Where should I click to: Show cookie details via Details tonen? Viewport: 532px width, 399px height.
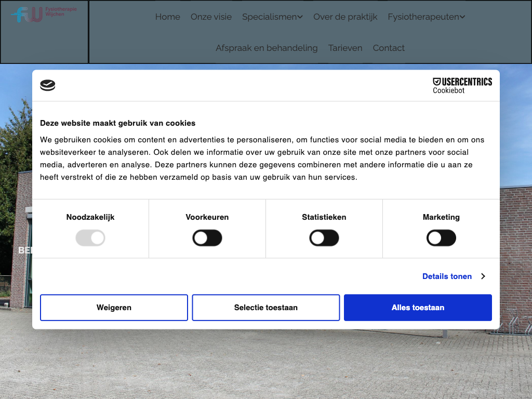(447, 276)
